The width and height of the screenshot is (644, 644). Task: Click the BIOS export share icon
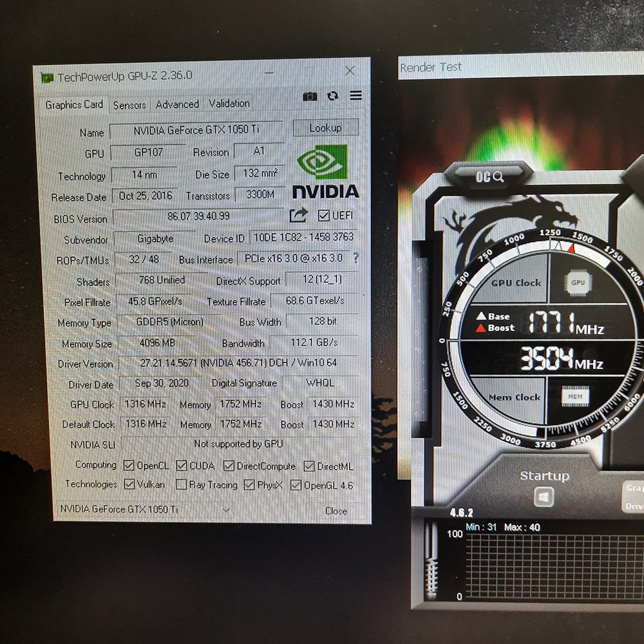pos(298,215)
